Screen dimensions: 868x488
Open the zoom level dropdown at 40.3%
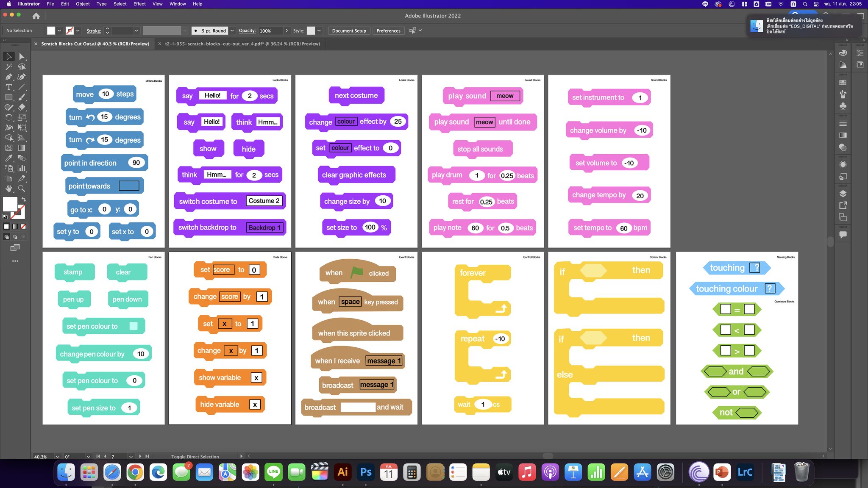57,457
